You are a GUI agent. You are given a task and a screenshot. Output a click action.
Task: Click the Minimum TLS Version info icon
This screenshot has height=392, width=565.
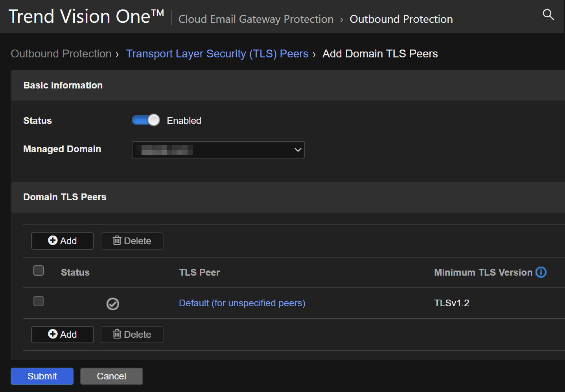tap(541, 272)
